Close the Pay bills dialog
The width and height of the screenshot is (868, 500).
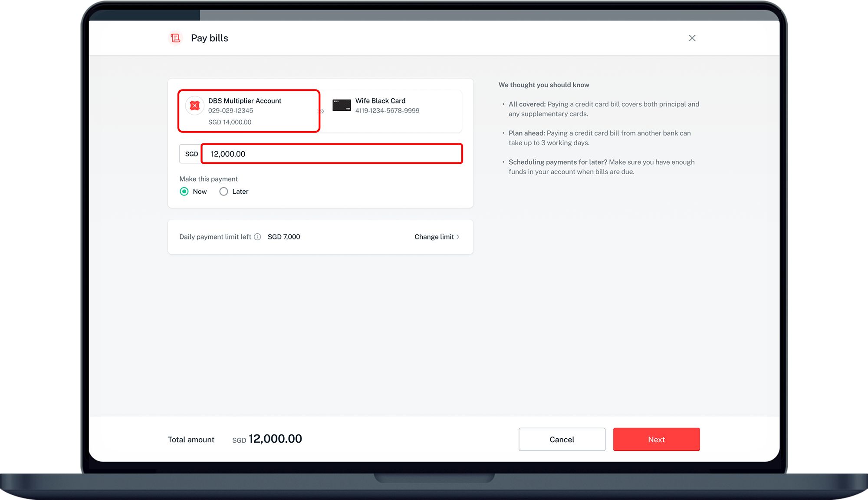[692, 38]
